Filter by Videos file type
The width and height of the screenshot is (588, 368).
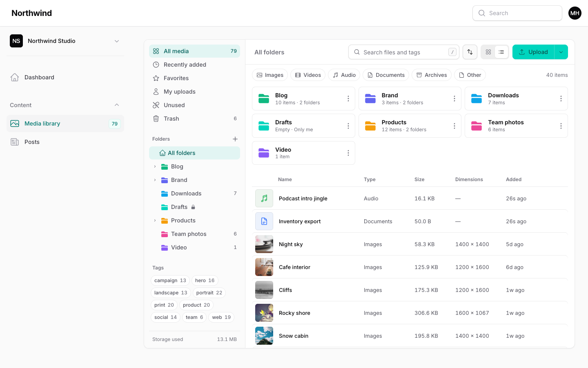click(308, 75)
